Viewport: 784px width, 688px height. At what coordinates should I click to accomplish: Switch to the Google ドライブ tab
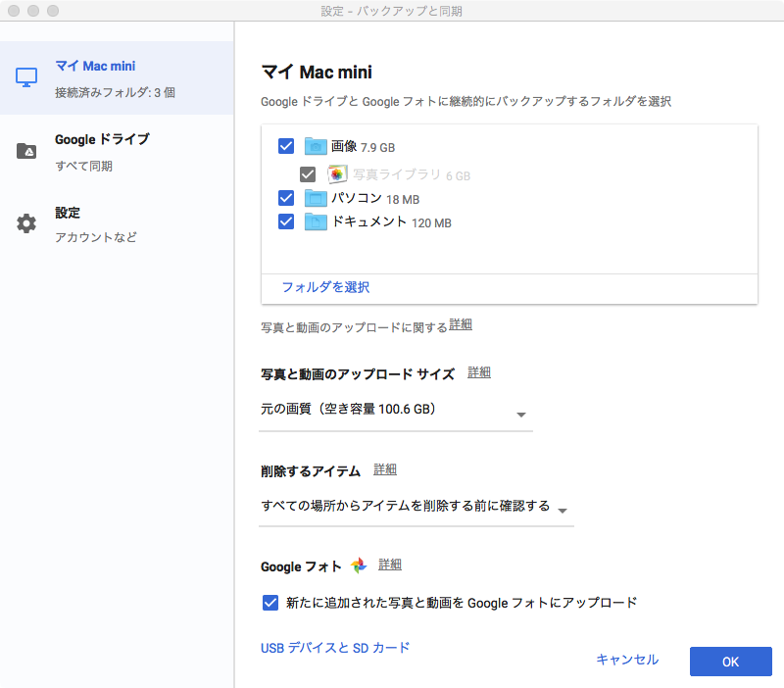coord(102,151)
